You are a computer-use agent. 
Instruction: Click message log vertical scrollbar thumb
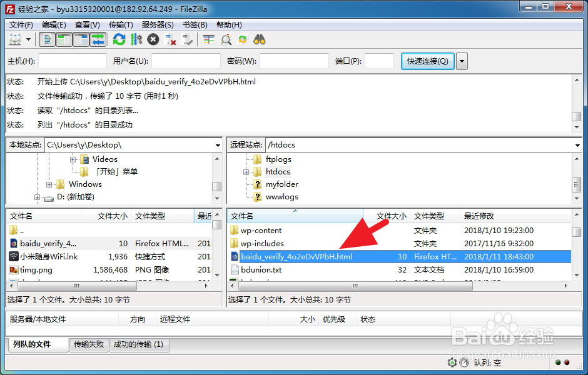point(576,116)
